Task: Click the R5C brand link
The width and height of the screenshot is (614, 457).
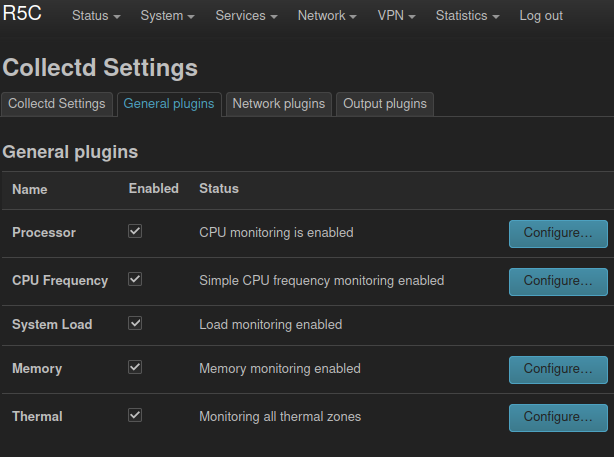Action: coord(22,14)
